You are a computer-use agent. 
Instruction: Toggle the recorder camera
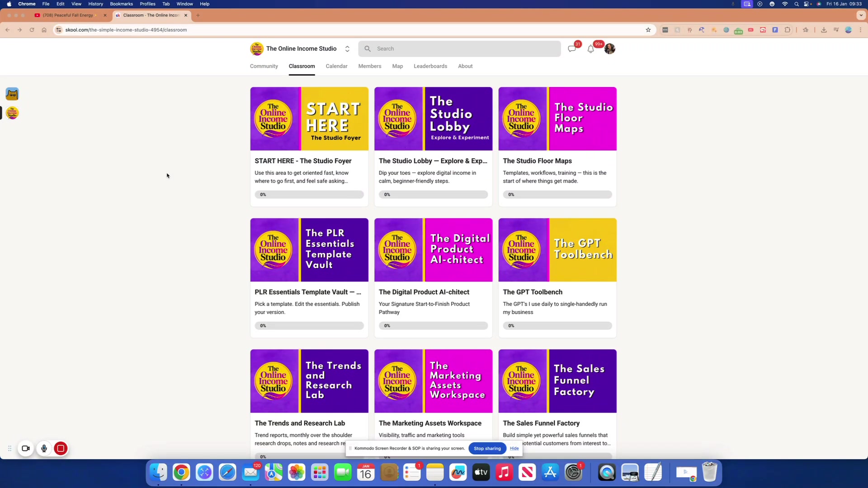click(x=26, y=448)
